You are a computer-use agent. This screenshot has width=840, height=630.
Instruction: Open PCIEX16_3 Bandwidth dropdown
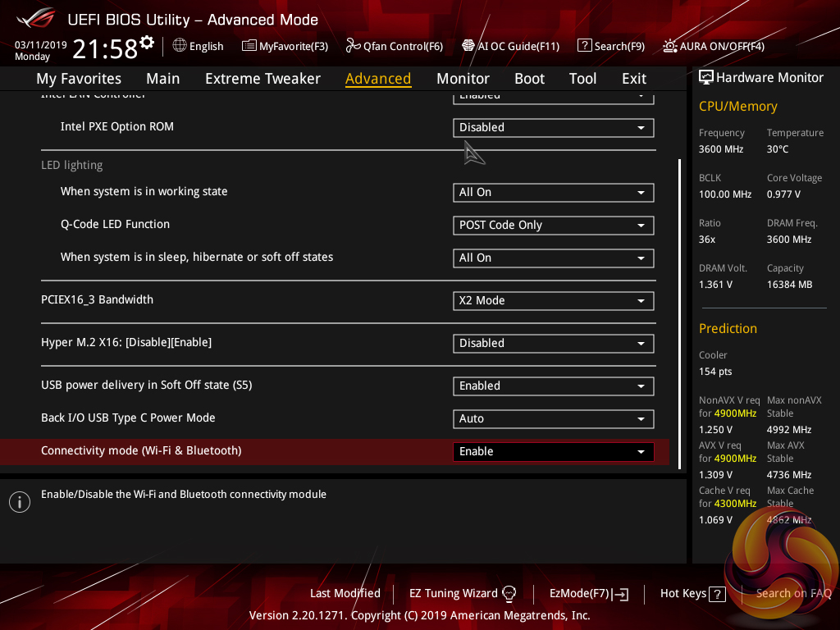[x=554, y=300]
